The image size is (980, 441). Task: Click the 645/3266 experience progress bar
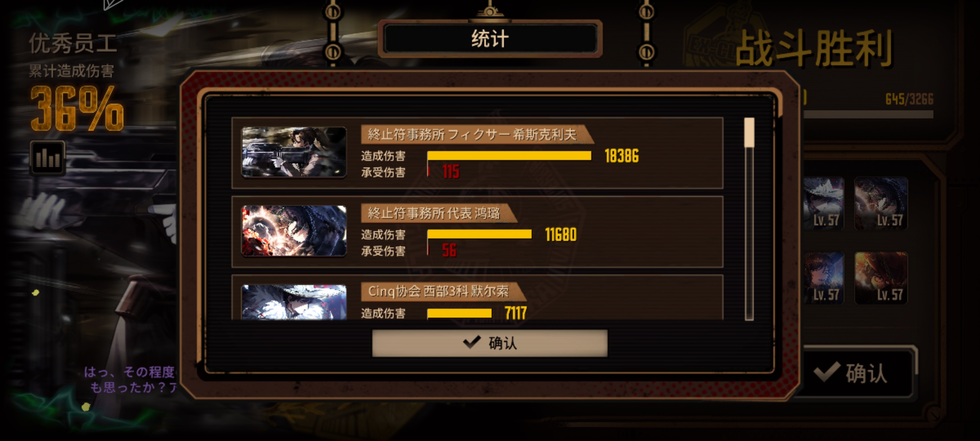[x=868, y=115]
